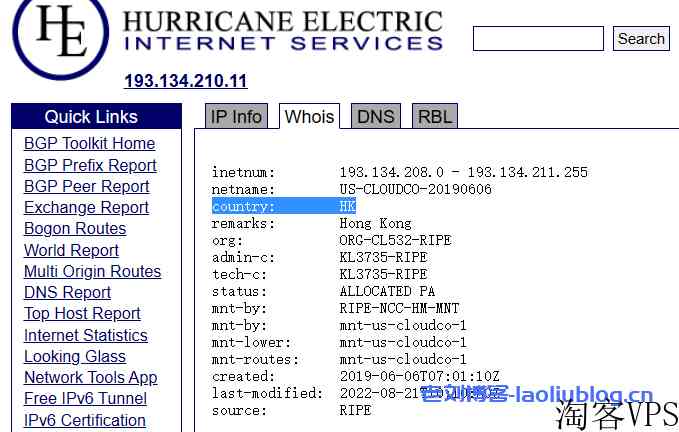This screenshot has width=679, height=432.
Task: Open BGP Prefix Report link
Action: [x=91, y=165]
